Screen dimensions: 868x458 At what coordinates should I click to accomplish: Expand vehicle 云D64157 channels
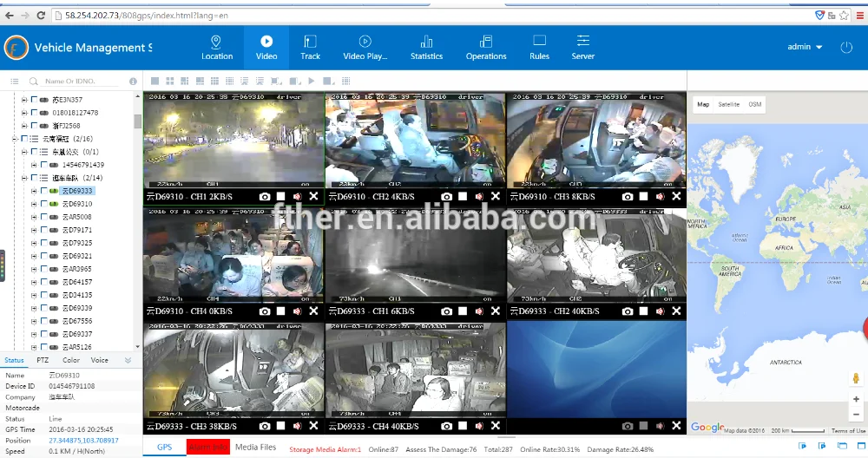pyautogui.click(x=34, y=282)
